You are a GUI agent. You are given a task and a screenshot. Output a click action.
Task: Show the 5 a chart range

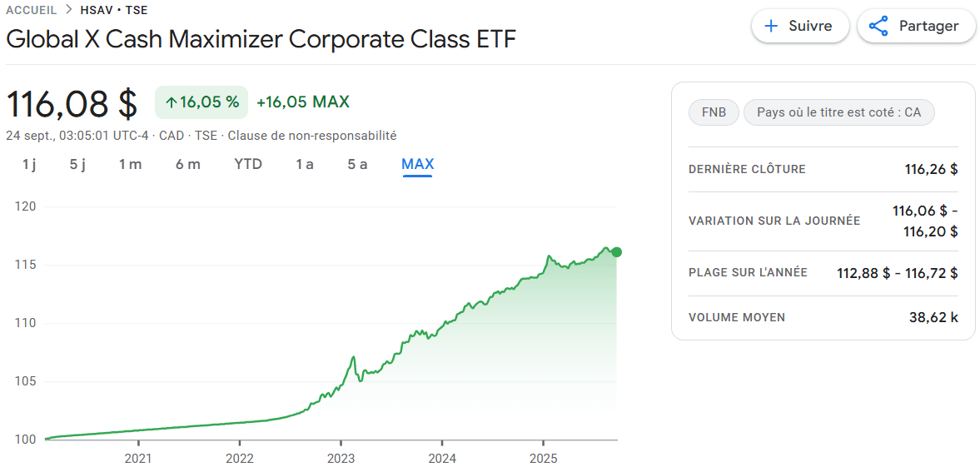pyautogui.click(x=357, y=164)
